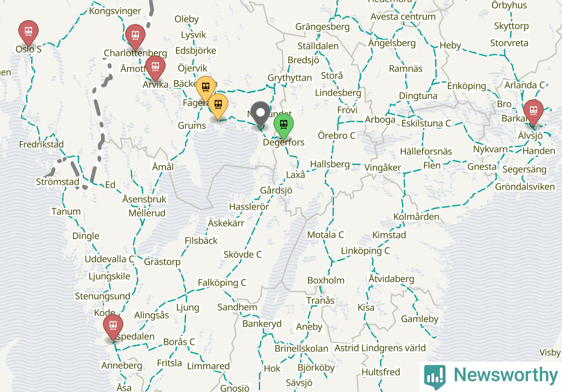The width and height of the screenshot is (562, 392).
Task: Select the Skövde C station label
Action: (243, 254)
